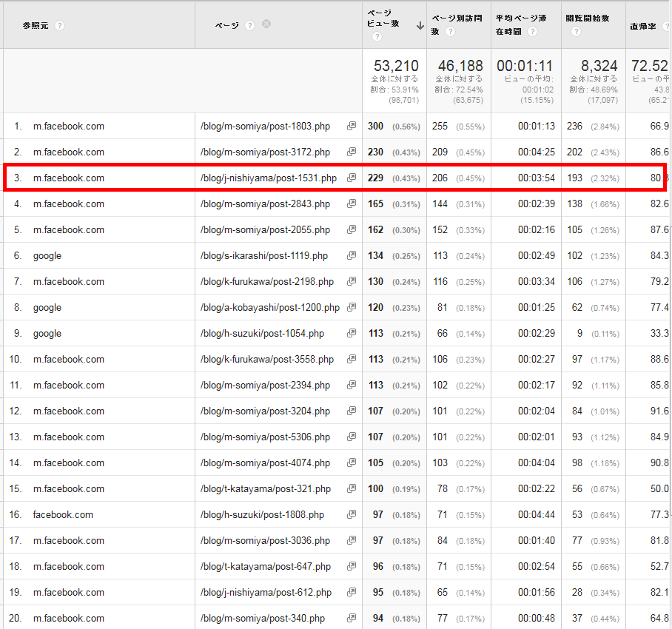
Task: Remove the ページ secondary dimension with X icon
Action: tap(266, 24)
